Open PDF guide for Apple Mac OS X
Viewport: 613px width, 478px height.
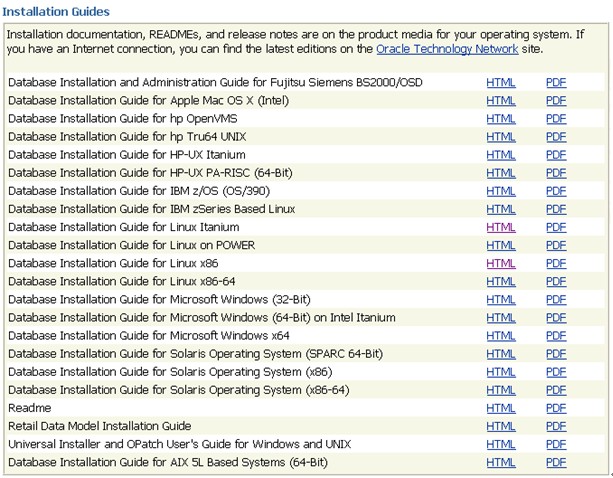click(556, 100)
